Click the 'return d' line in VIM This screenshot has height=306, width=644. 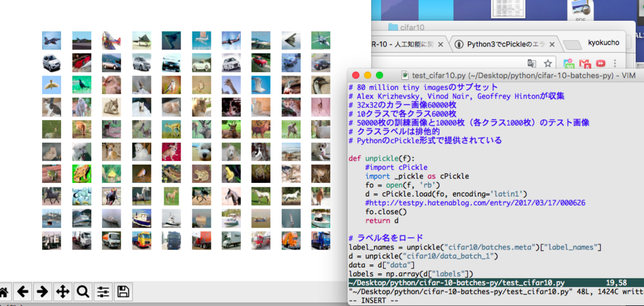(382, 221)
